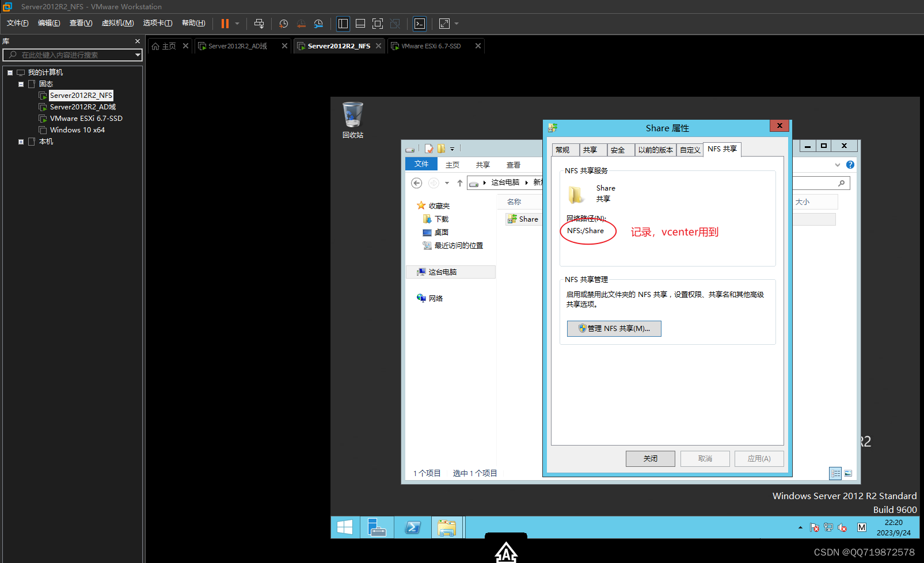Open stretch options dropdown arrow
Image resolution: width=924 pixels, height=563 pixels.
coord(457,24)
